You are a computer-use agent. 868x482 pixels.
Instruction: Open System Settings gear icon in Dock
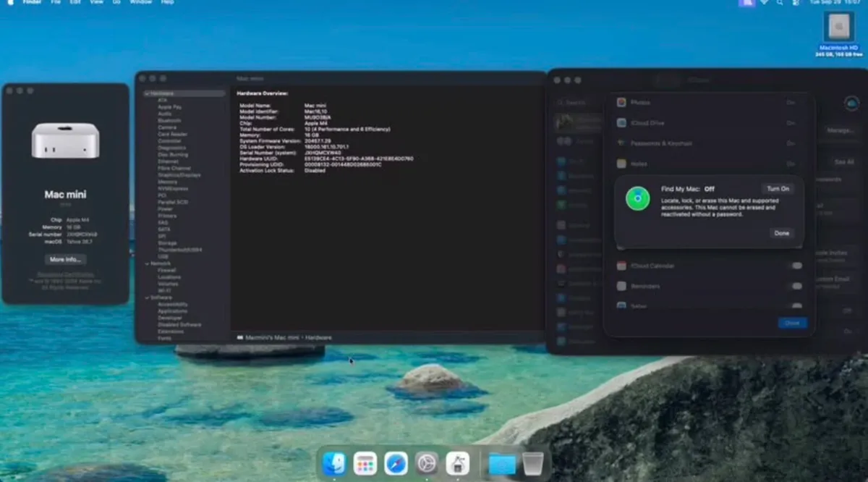pos(427,463)
